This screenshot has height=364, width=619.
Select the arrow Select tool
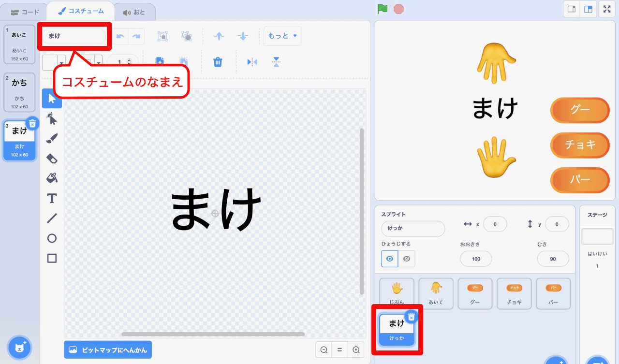coord(52,99)
